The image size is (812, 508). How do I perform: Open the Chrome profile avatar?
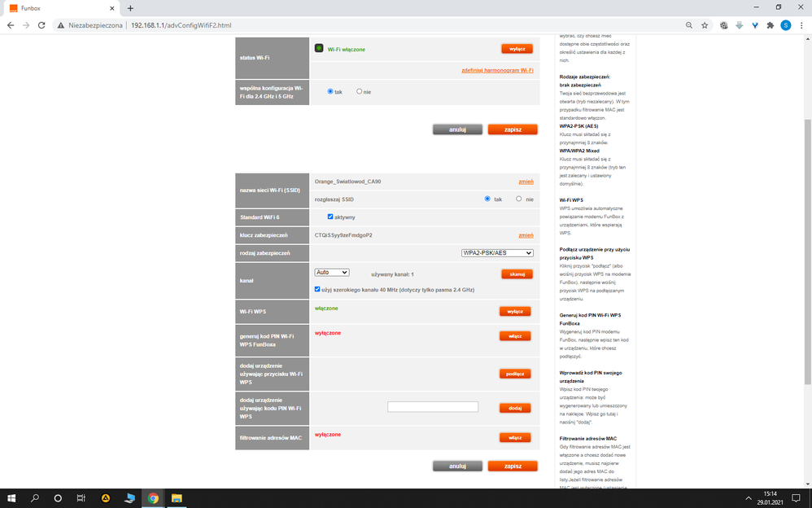pyautogui.click(x=786, y=25)
